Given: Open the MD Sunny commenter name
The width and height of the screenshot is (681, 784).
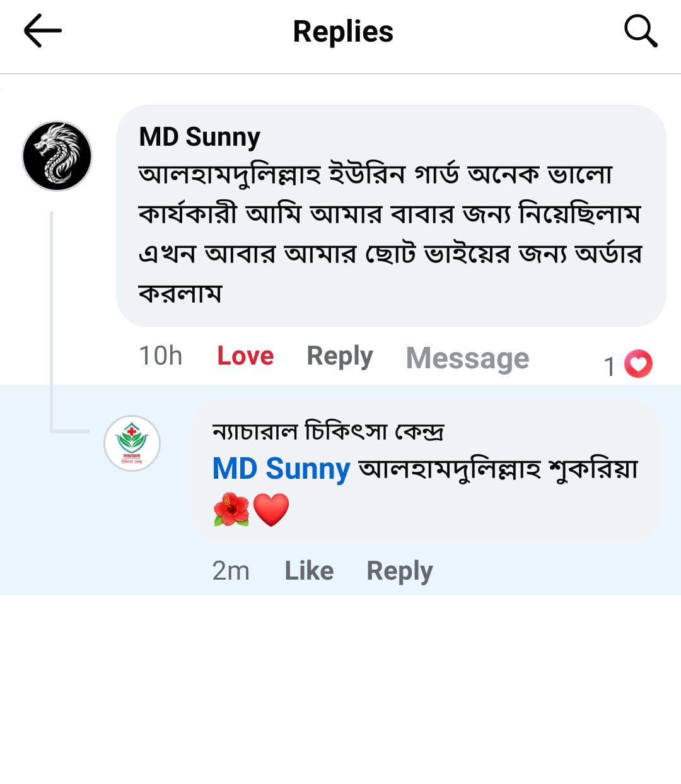Looking at the screenshot, I should pyautogui.click(x=199, y=137).
